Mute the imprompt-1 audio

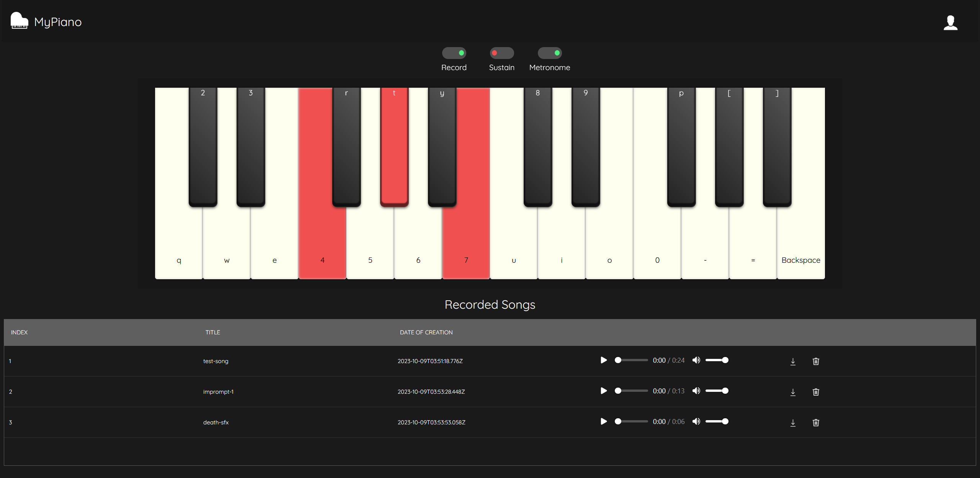click(x=696, y=391)
